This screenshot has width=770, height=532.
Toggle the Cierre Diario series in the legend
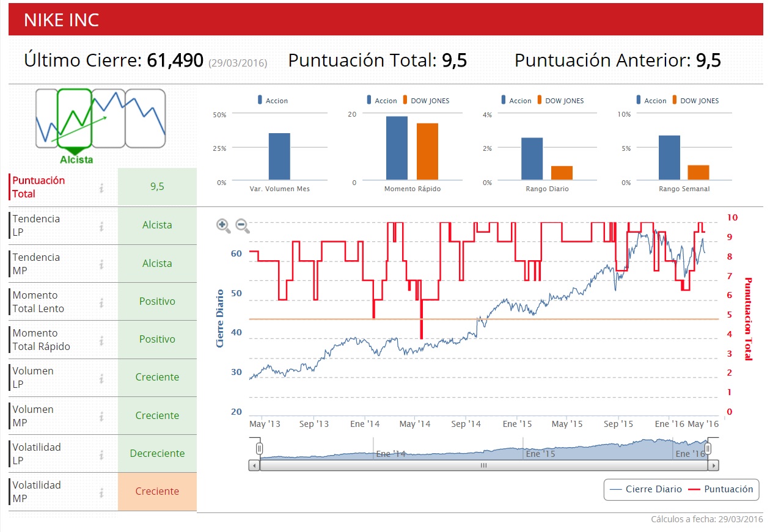[646, 489]
